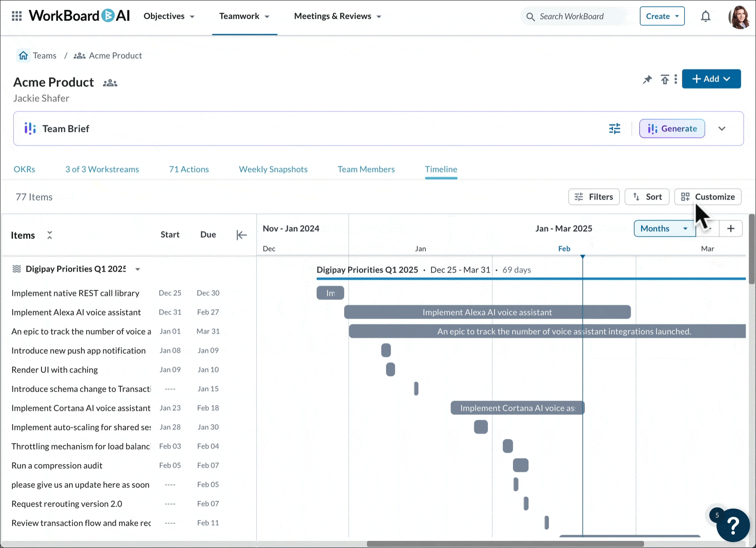Click the workstream icon beside Digipay Priorities
Viewport: 756px width, 548px height.
(x=16, y=269)
